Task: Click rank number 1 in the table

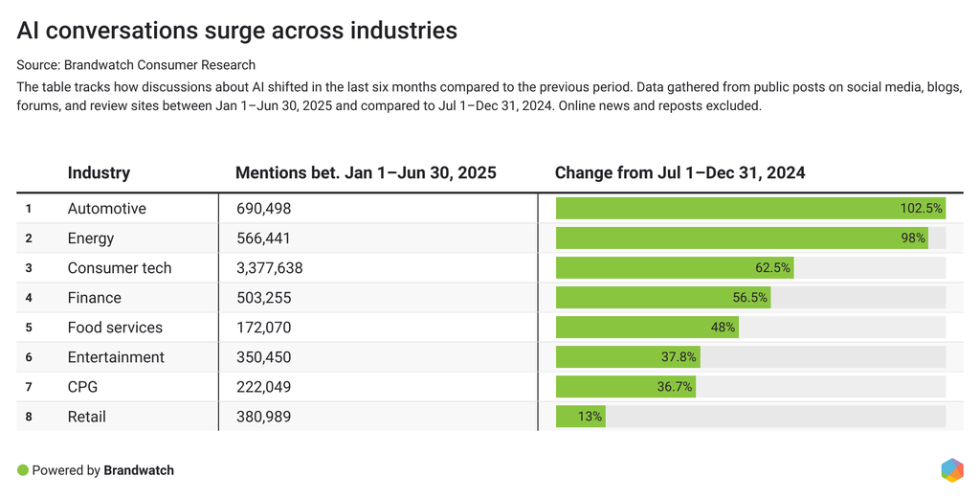Action: tap(29, 209)
